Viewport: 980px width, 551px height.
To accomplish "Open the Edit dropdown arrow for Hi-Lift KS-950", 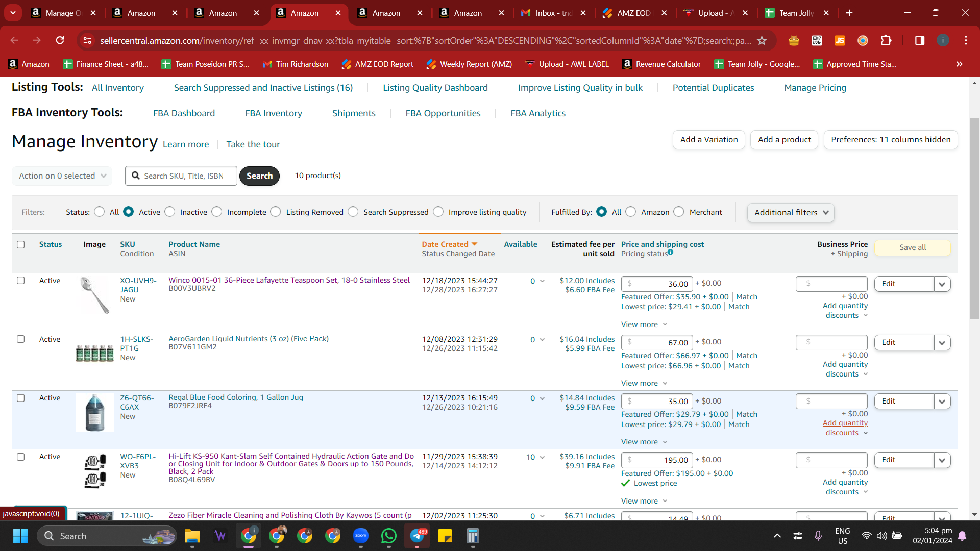I will coord(942,460).
